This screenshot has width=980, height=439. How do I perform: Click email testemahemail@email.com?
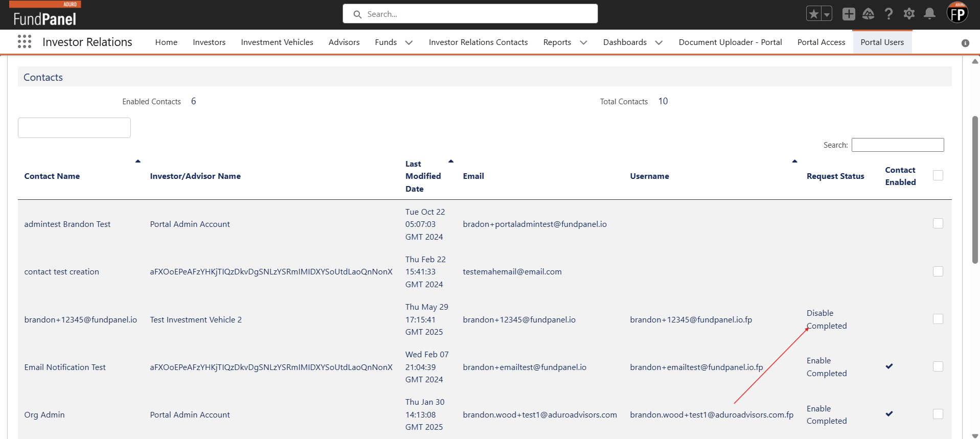(512, 271)
